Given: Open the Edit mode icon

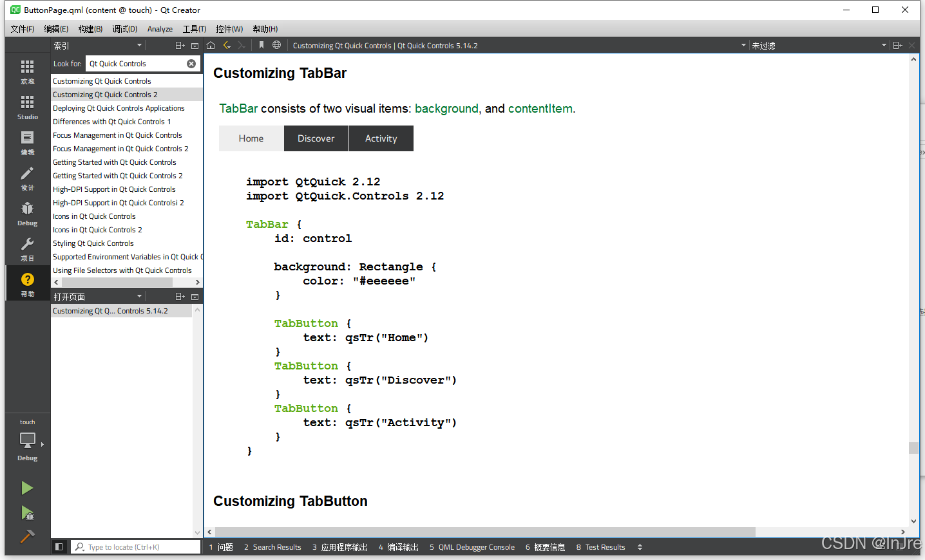Looking at the screenshot, I should 27,142.
